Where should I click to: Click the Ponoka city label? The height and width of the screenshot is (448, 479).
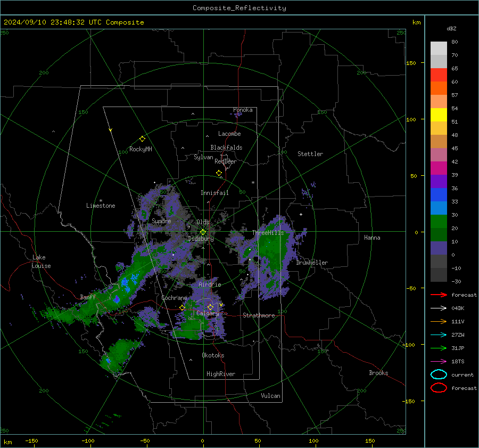243,110
